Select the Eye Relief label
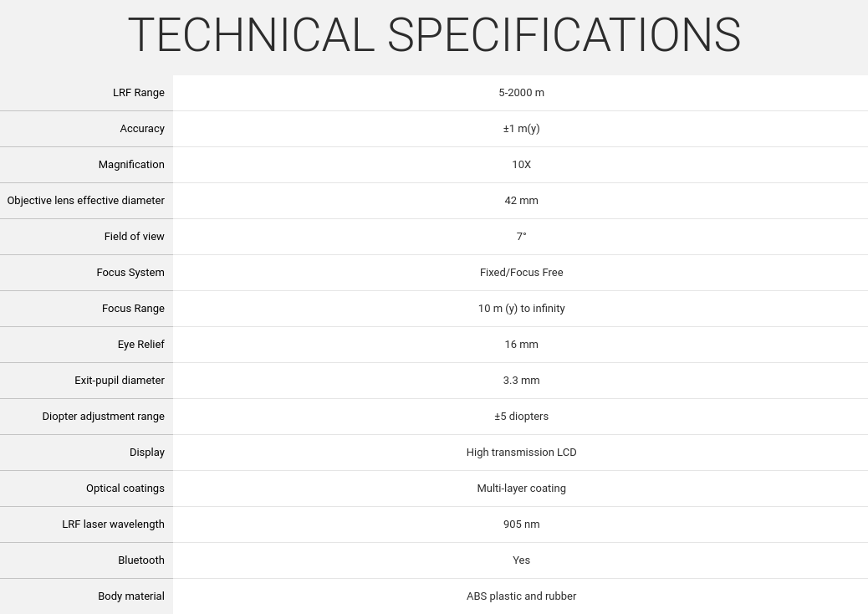This screenshot has height=614, width=868. [x=140, y=345]
